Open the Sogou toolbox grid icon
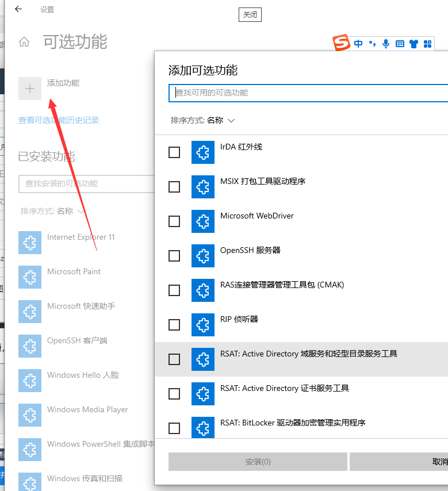448x491 pixels. click(x=427, y=44)
